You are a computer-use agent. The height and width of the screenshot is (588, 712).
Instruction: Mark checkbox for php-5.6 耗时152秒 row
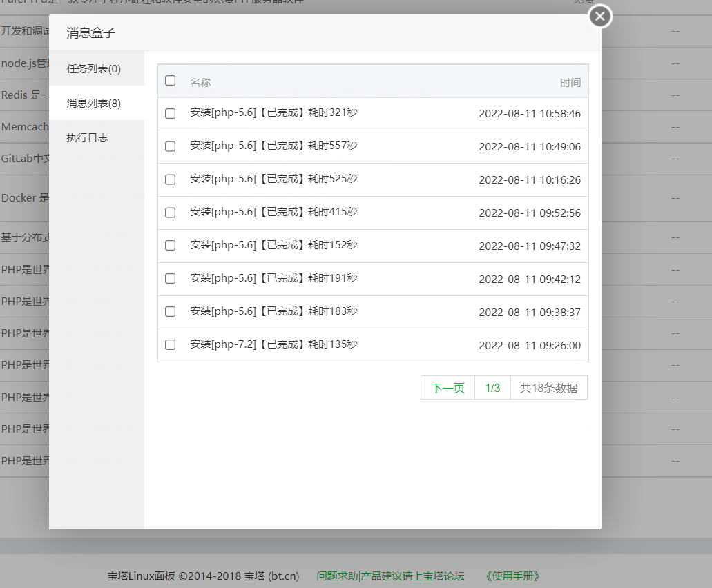coord(171,246)
